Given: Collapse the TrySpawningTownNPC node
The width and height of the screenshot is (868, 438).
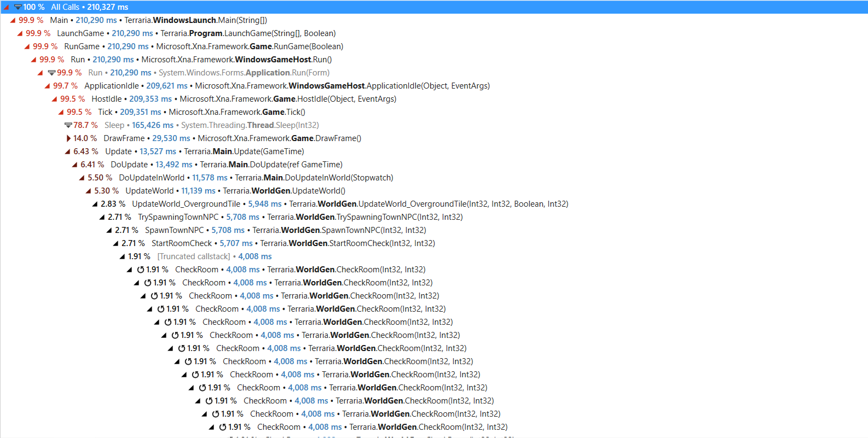Looking at the screenshot, I should 102,217.
